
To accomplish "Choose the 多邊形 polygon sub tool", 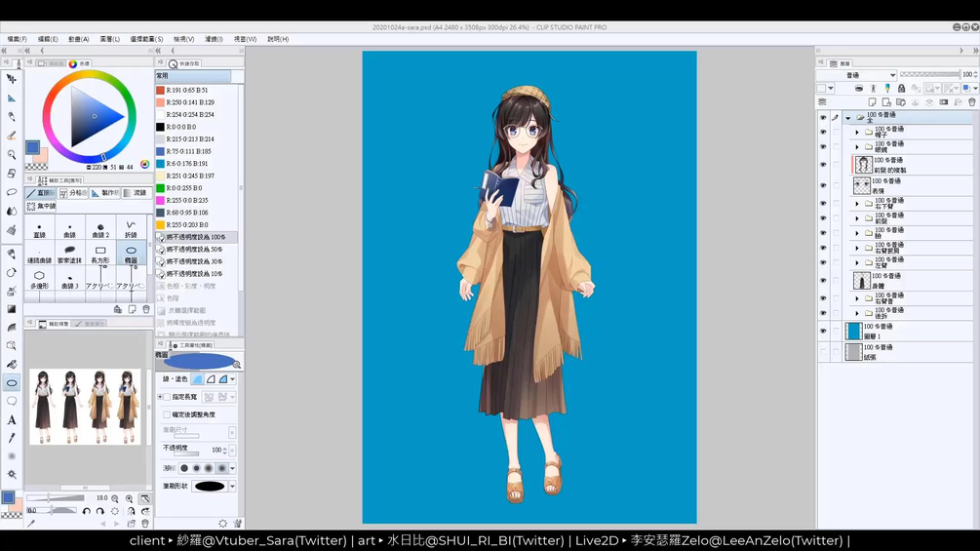I will tap(39, 279).
